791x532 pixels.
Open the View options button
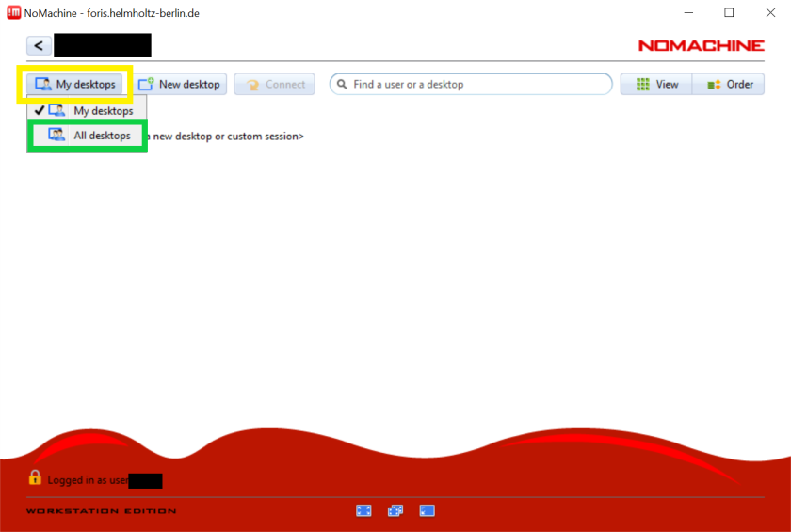[656, 84]
